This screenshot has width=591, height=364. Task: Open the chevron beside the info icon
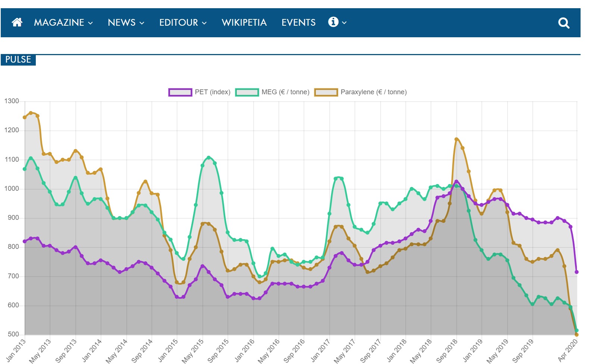point(344,23)
